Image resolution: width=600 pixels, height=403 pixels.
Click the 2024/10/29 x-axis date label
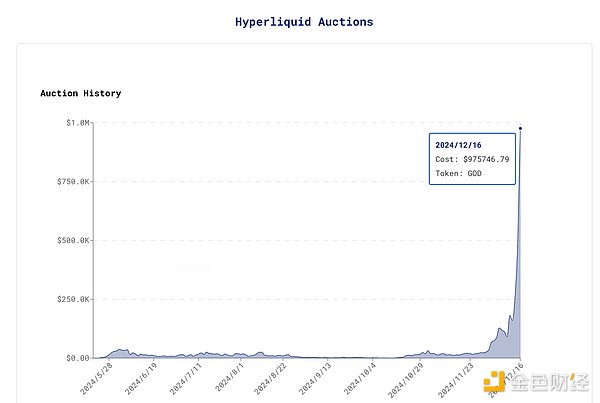[x=406, y=381]
